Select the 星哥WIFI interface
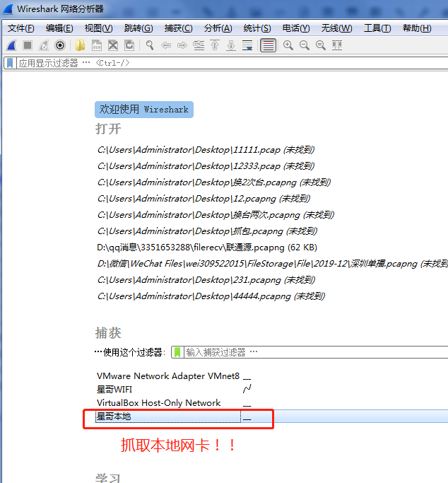448x483 pixels. (x=114, y=390)
